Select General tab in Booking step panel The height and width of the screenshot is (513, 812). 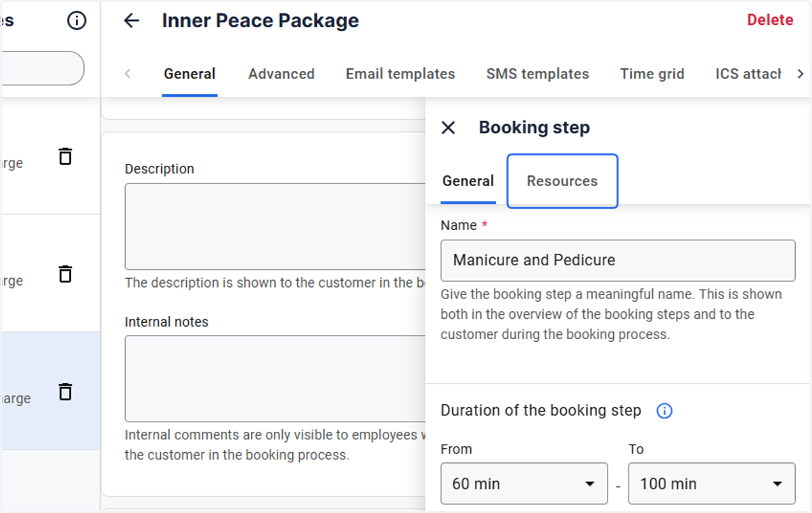(x=468, y=181)
